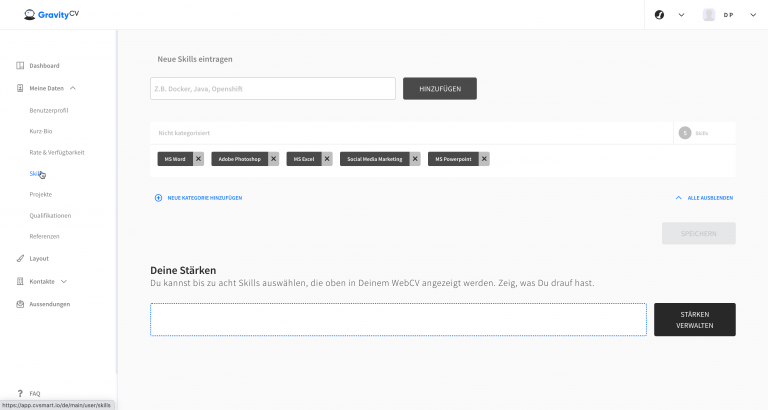Remove the MS Powerpoint skill tag
This screenshot has width=768, height=410.
point(484,159)
